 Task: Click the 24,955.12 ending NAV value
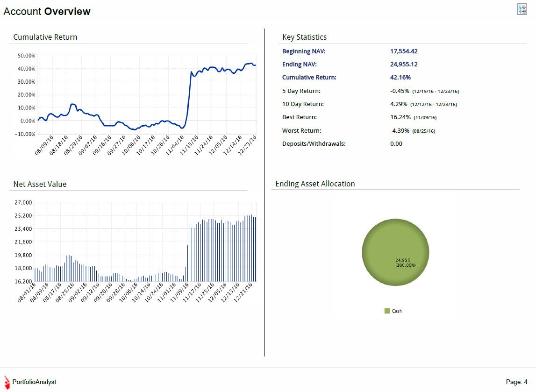[404, 64]
